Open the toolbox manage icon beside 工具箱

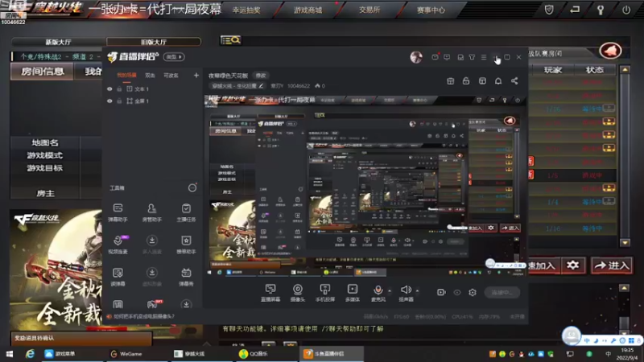[192, 188]
